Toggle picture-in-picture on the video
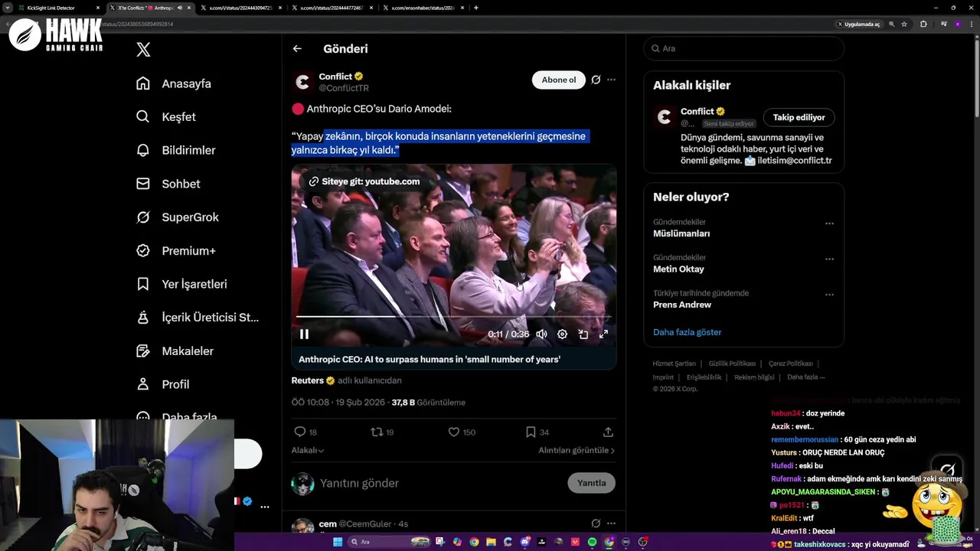980x551 pixels. [x=583, y=334]
